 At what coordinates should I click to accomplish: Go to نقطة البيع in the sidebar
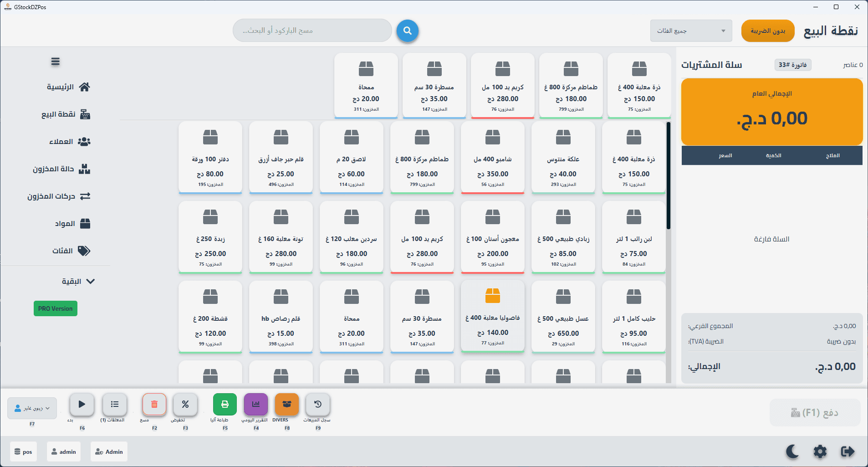click(66, 114)
